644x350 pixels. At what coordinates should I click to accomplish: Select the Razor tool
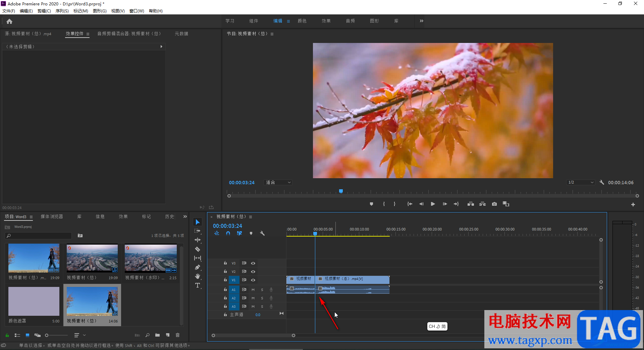(198, 249)
